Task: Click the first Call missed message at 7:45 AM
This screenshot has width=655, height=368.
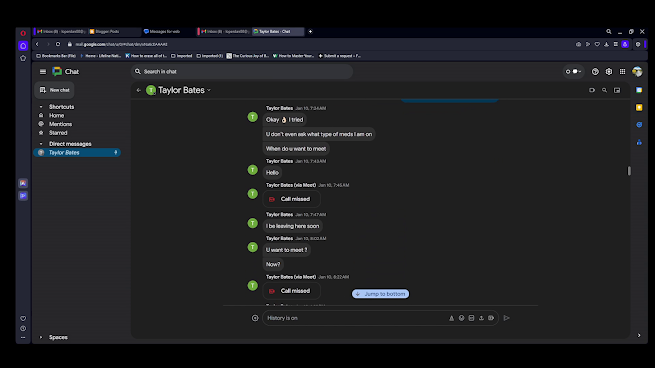Action: pos(292,199)
